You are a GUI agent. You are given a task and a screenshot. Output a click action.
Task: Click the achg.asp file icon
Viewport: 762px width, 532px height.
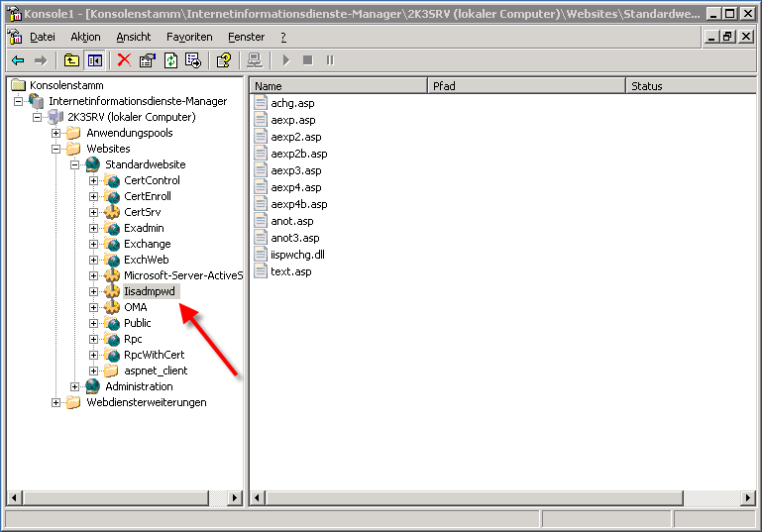pyautogui.click(x=261, y=102)
